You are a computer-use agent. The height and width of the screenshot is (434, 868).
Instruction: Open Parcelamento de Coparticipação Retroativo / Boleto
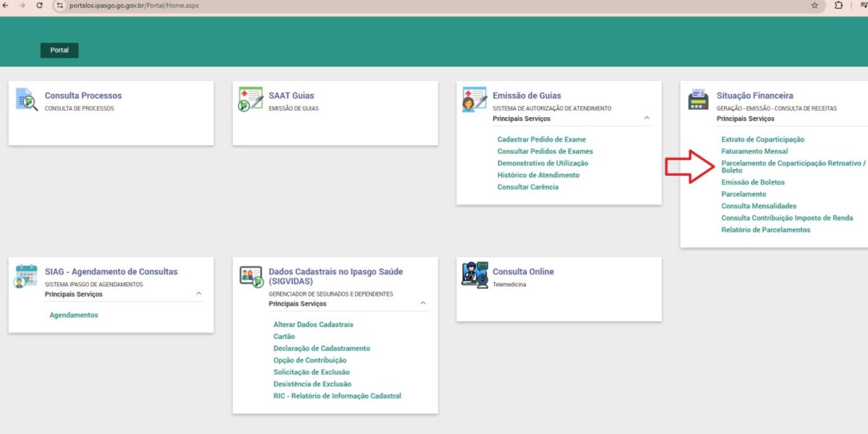[793, 166]
